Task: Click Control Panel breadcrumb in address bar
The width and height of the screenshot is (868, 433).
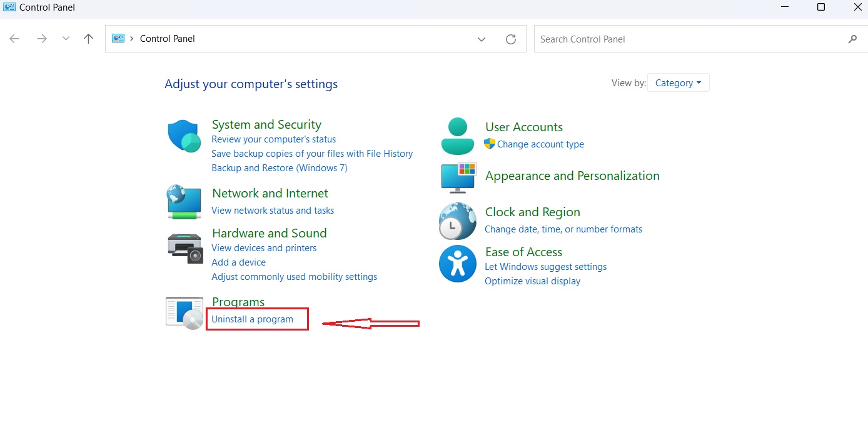Action: (167, 39)
